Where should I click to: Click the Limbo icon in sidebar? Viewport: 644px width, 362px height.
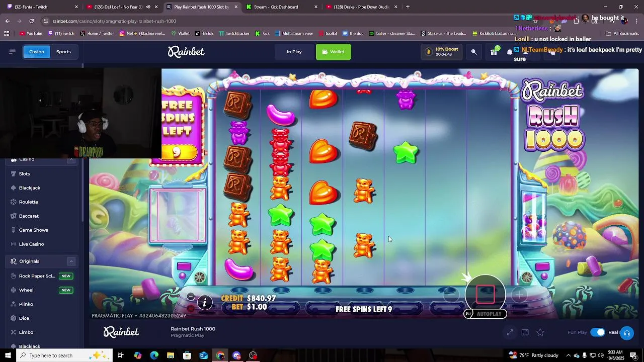click(x=14, y=332)
